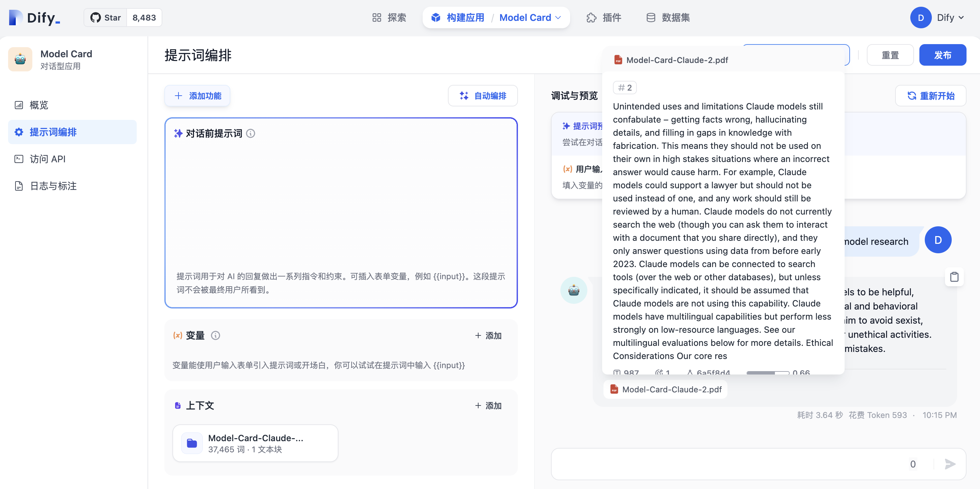Open 日志与标注 in the sidebar
The image size is (980, 489).
pos(53,186)
